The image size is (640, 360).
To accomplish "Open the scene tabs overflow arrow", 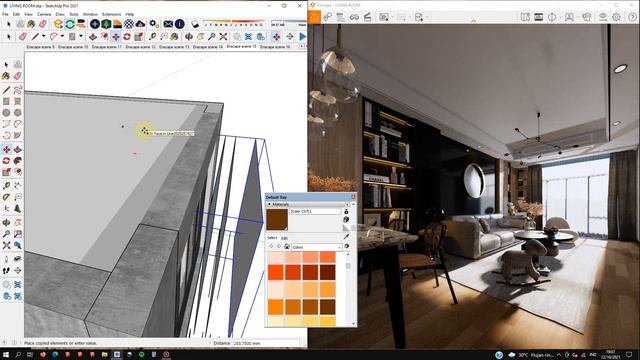I will (x=301, y=47).
